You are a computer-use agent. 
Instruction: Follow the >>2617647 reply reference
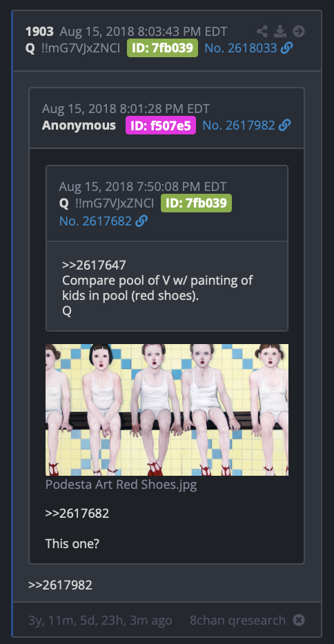[94, 265]
